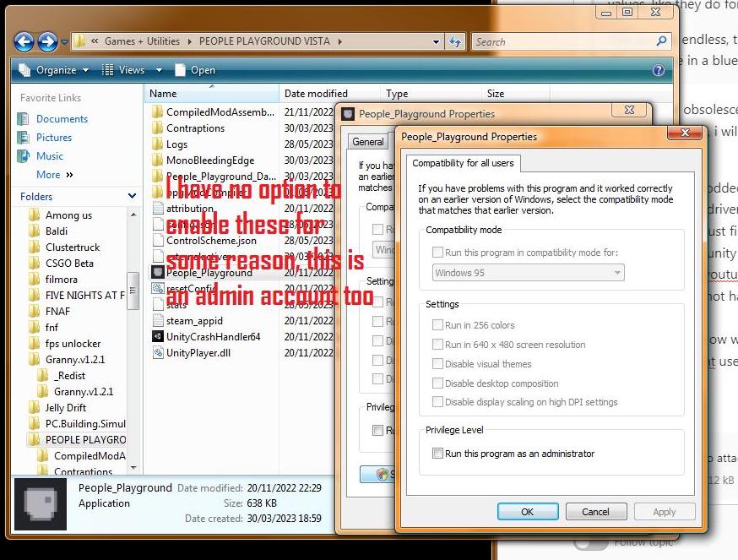The image size is (738, 560).
Task: Click Games + Utilities in the address path
Action: [x=142, y=41]
